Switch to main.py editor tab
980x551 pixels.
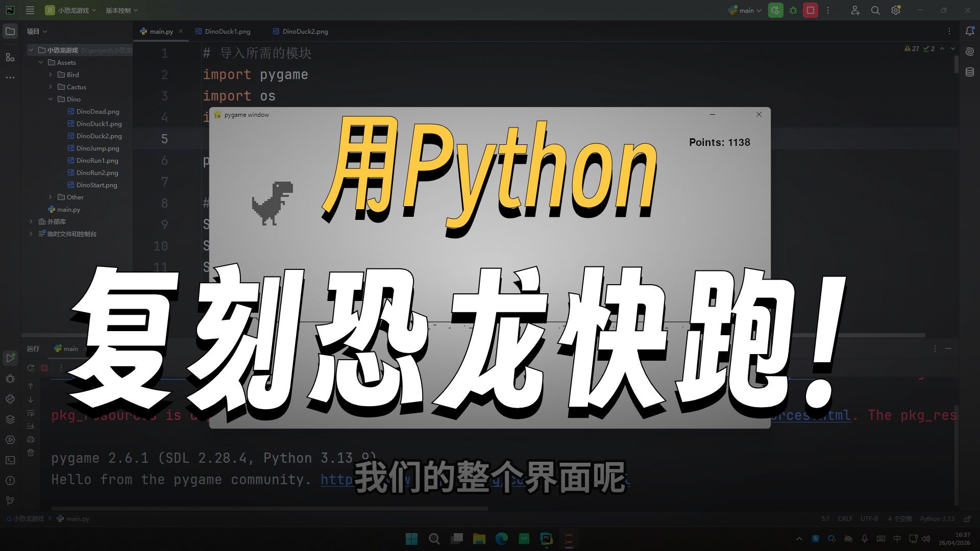click(161, 31)
